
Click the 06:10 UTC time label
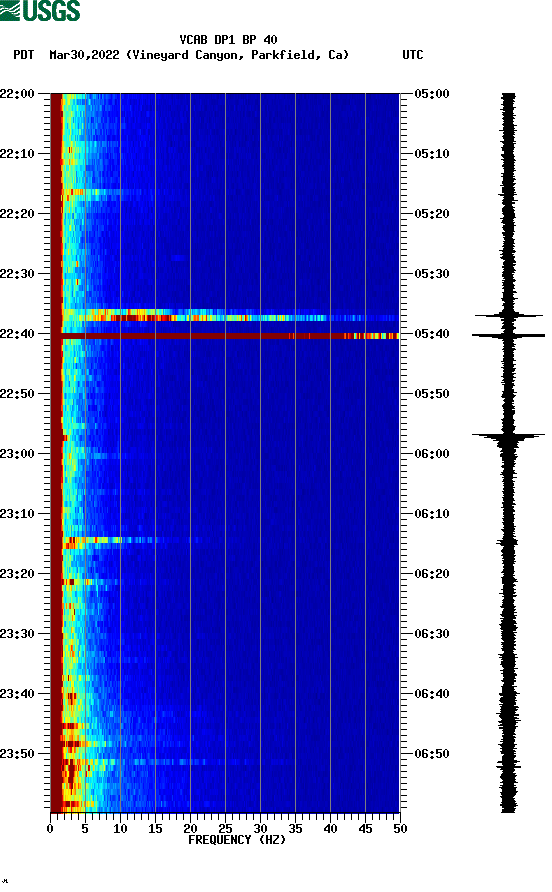pyautogui.click(x=431, y=514)
